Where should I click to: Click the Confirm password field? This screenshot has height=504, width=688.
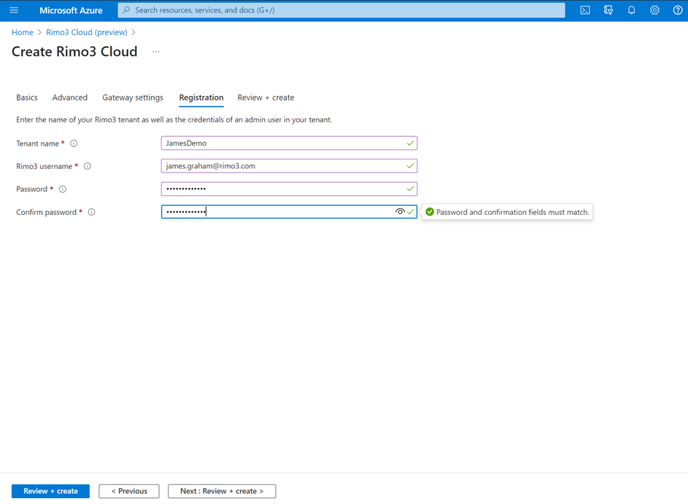click(289, 211)
